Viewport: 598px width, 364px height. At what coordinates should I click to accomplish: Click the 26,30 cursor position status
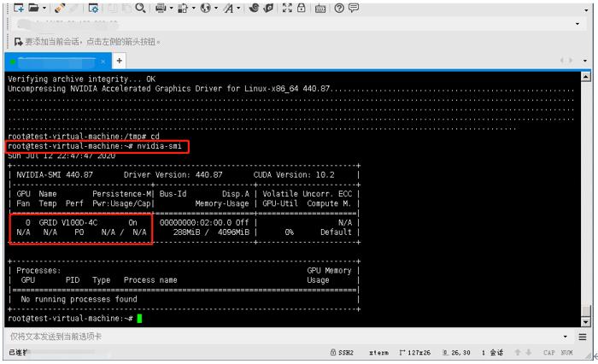[x=456, y=353]
